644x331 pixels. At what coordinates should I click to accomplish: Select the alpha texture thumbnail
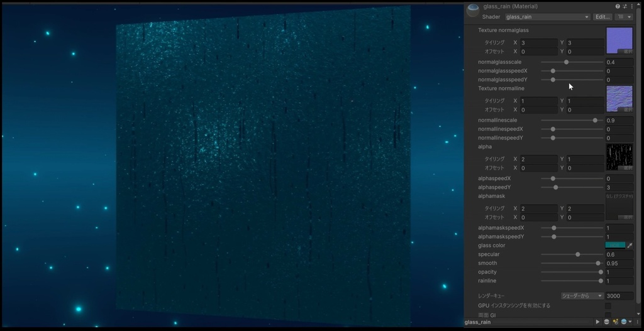click(x=619, y=157)
